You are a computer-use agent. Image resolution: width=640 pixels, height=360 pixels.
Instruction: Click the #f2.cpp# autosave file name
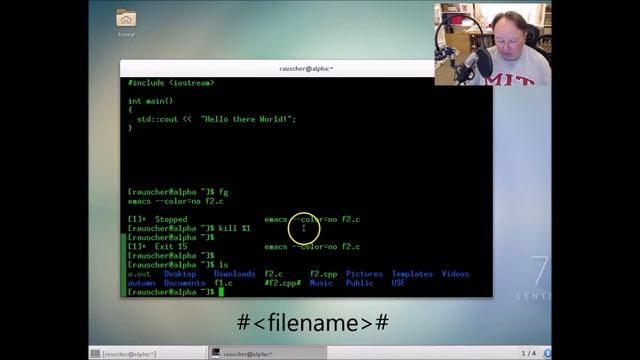coord(282,283)
